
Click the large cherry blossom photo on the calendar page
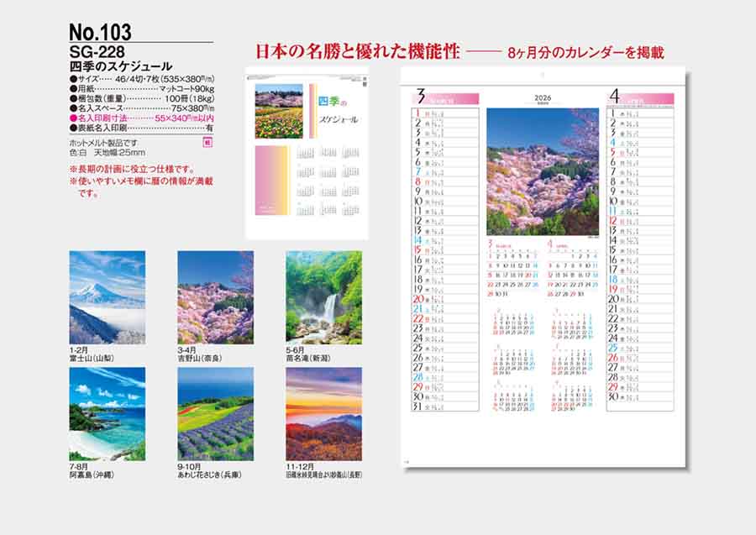pos(543,171)
